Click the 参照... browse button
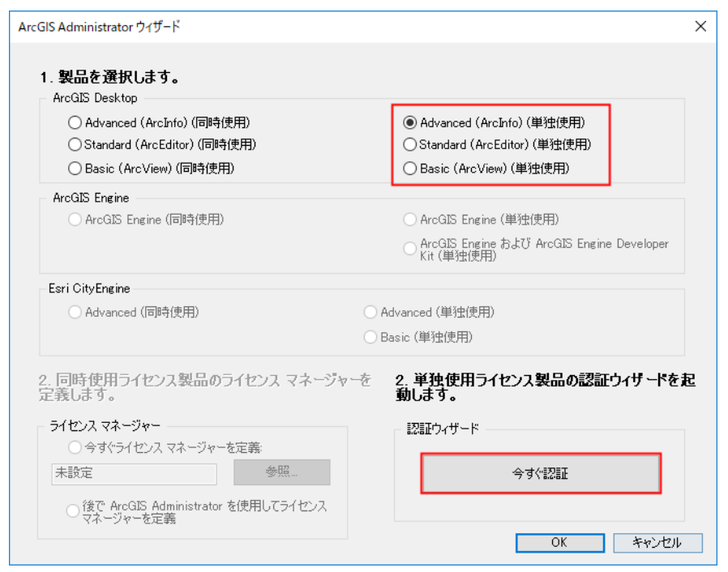This screenshot has width=728, height=572. coord(282,472)
